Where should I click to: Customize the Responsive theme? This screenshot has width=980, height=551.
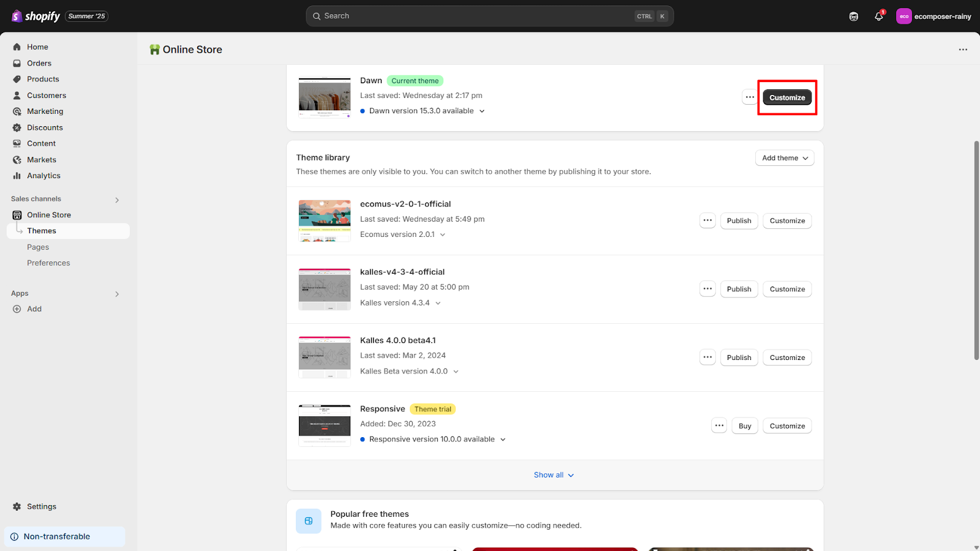(x=787, y=426)
